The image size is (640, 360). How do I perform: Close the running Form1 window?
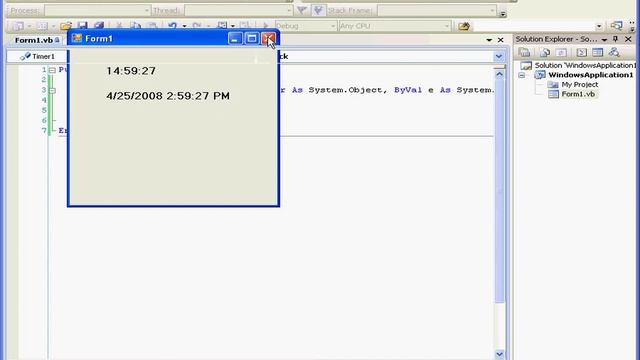click(x=269, y=39)
